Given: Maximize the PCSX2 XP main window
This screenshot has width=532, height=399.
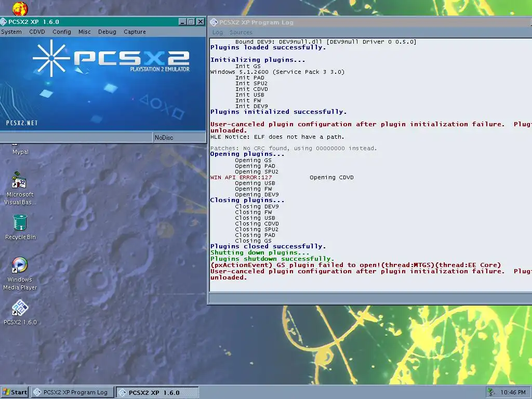Looking at the screenshot, I should pos(191,22).
